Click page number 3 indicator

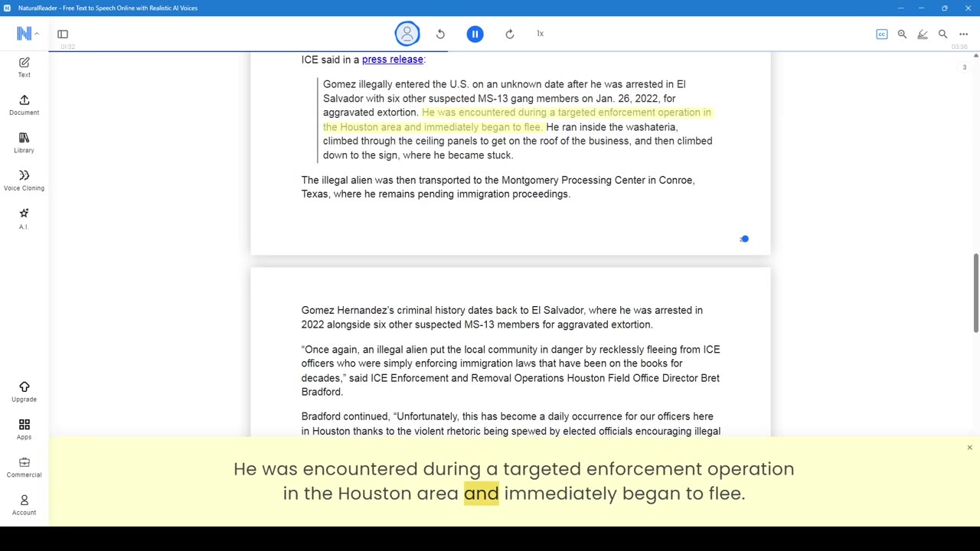click(965, 67)
